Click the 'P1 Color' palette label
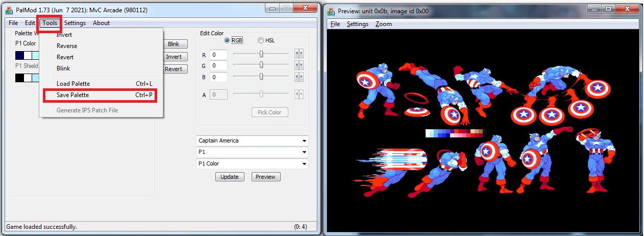Screen dimensions: 644x236 (x=26, y=43)
